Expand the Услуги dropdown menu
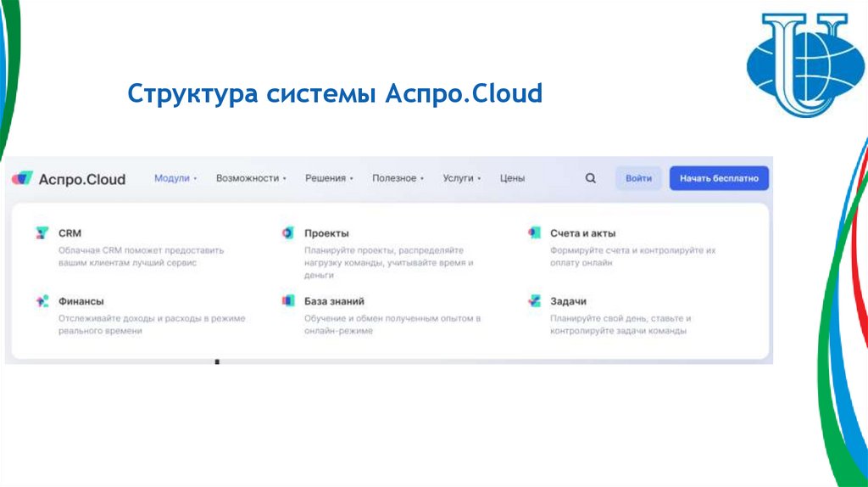Viewport: 868px width, 487px height. pyautogui.click(x=462, y=178)
